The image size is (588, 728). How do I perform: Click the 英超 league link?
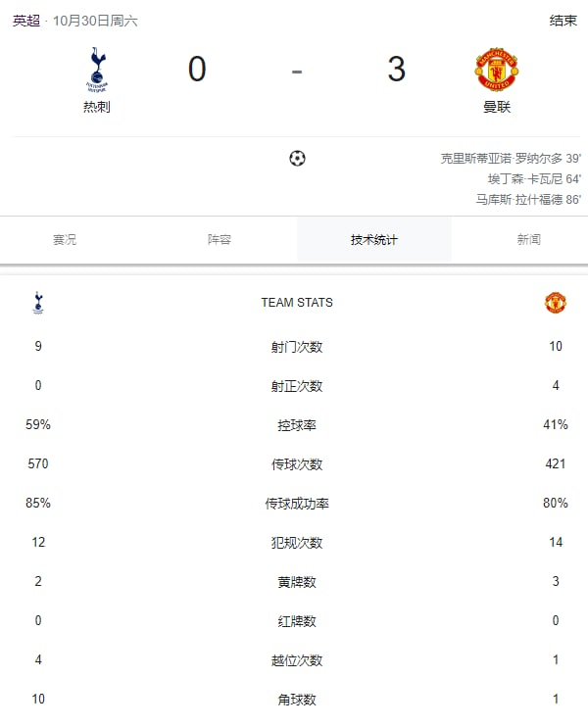tap(26, 21)
